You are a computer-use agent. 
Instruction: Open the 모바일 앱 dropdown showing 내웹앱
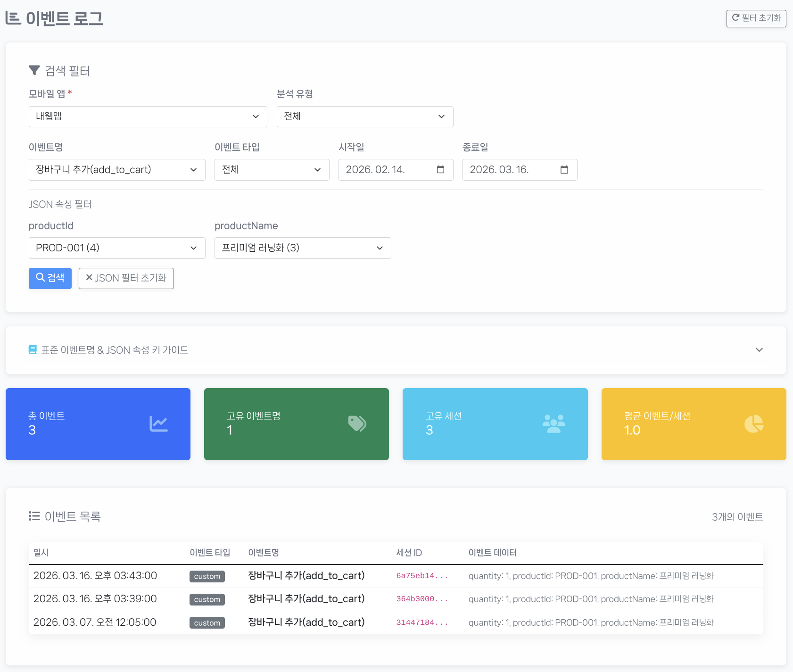point(148,116)
